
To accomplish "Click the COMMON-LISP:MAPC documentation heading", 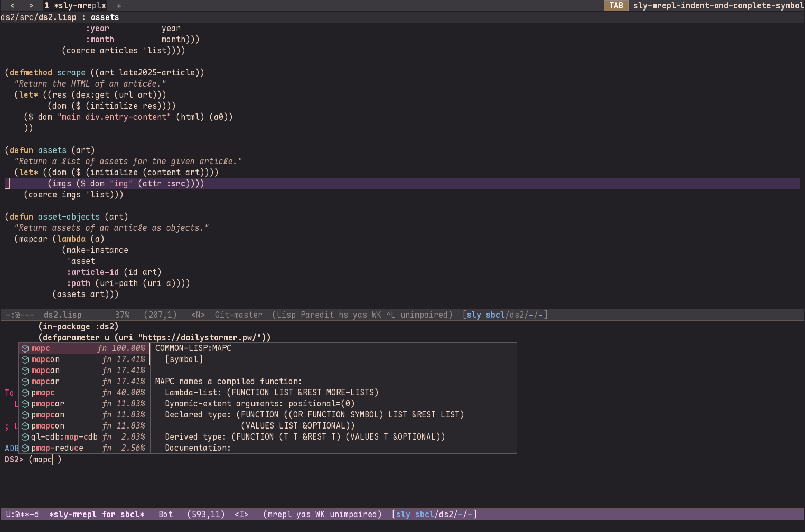I will pyautogui.click(x=193, y=348).
